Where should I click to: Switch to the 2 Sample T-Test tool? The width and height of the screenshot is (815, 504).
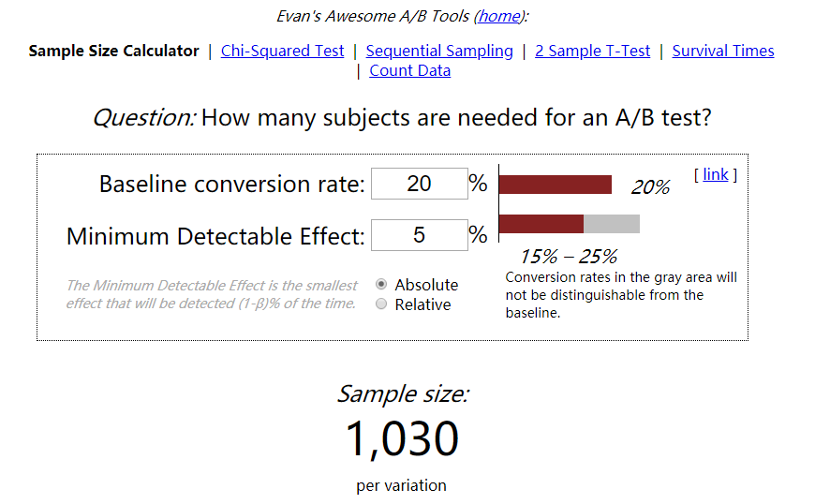point(592,51)
